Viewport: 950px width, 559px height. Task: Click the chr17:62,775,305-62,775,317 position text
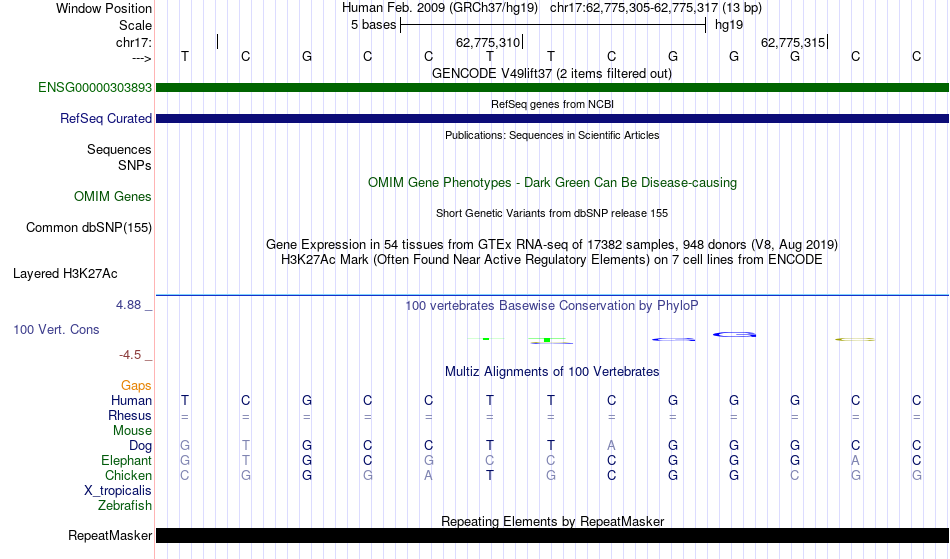(x=656, y=8)
